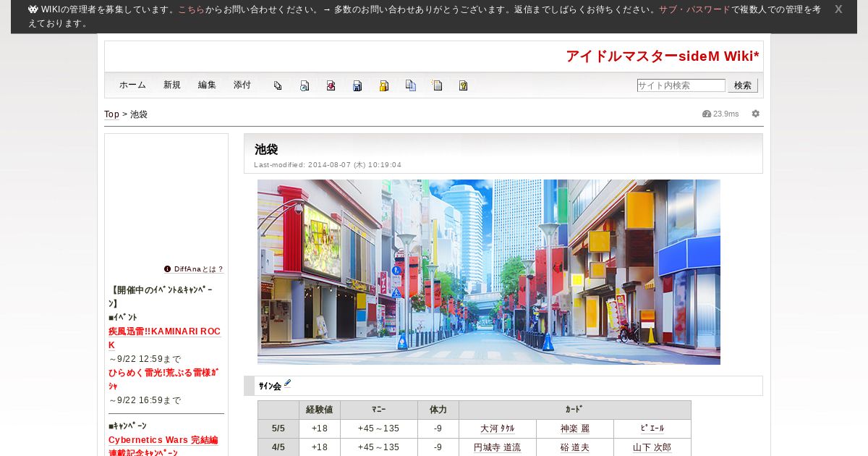Click the question mark help icon
This screenshot has height=456, width=868.
pyautogui.click(x=463, y=85)
